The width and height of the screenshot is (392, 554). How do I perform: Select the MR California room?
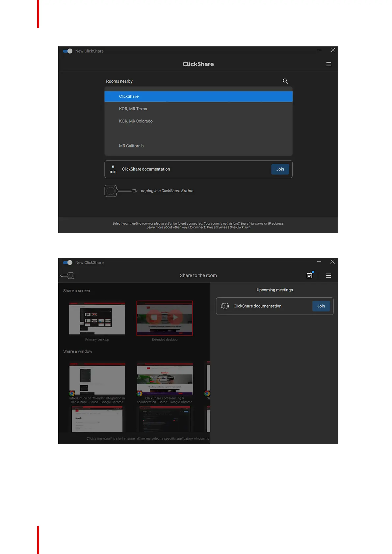[x=198, y=146]
